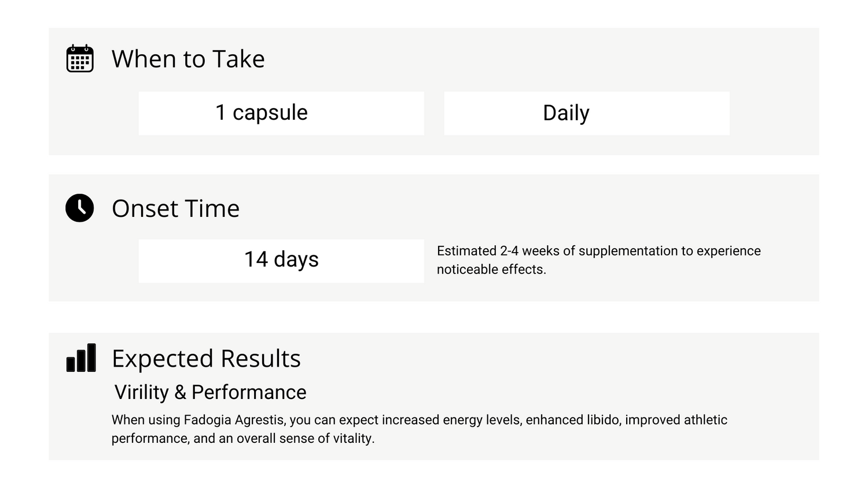Select the Daily frequency box

point(587,113)
